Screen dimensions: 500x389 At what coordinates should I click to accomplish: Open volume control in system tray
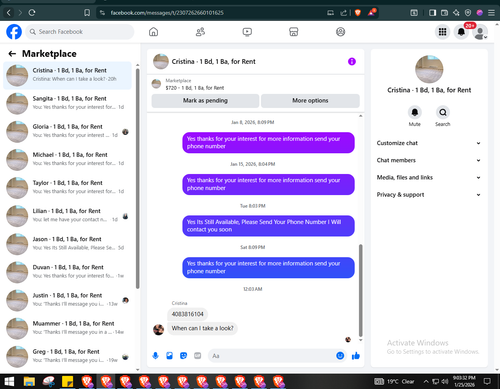click(445, 381)
